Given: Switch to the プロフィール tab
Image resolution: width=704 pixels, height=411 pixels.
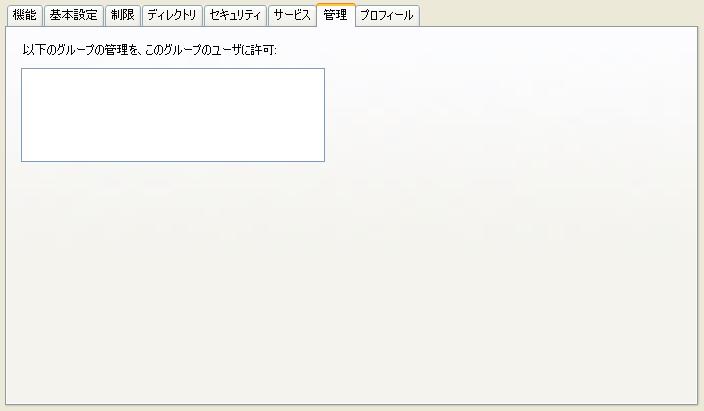Looking at the screenshot, I should (387, 15).
